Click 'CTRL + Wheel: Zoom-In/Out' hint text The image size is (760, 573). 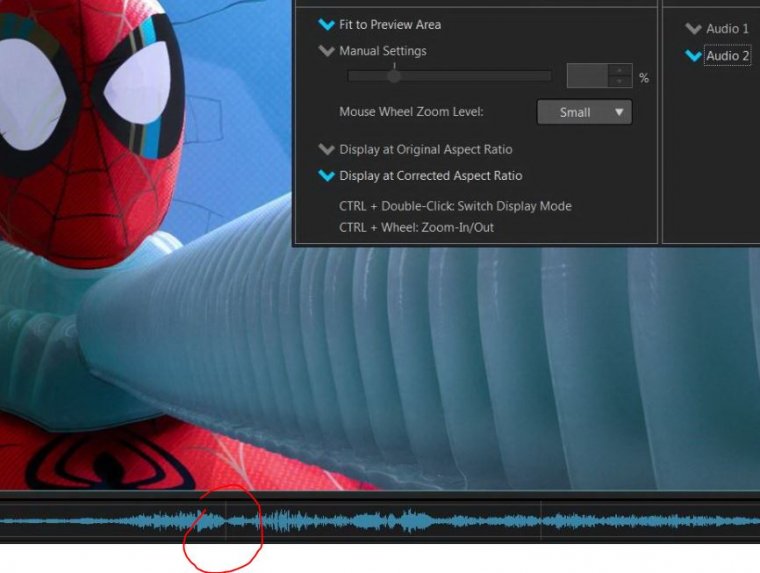click(416, 227)
